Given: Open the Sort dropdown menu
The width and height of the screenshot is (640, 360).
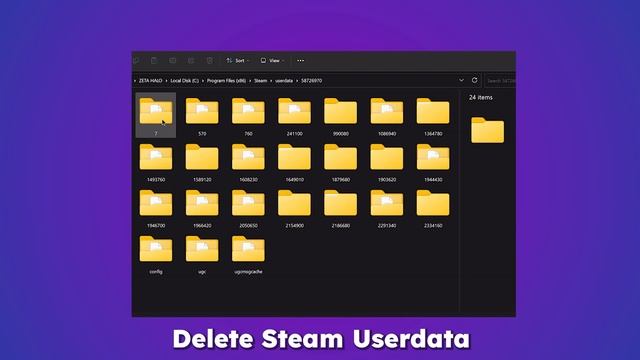Looking at the screenshot, I should [238, 60].
